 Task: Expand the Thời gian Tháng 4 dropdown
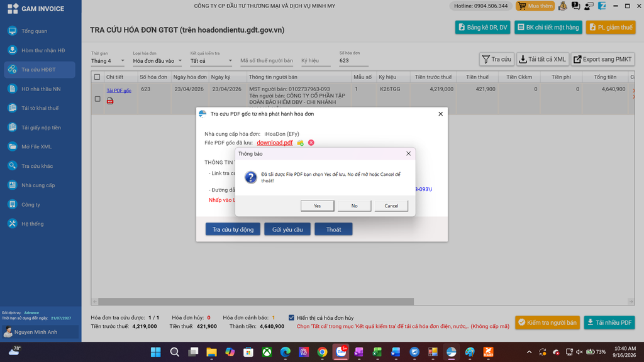(x=108, y=61)
